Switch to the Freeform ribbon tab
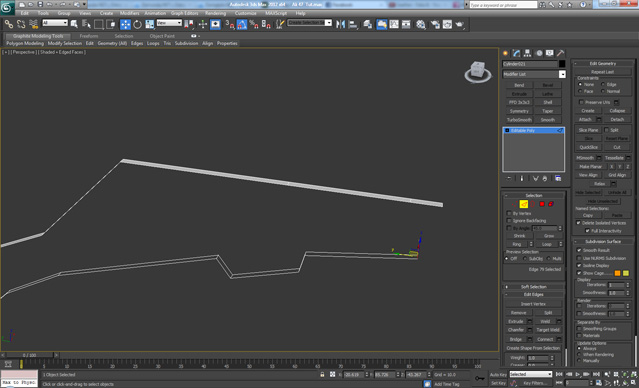 (x=89, y=36)
